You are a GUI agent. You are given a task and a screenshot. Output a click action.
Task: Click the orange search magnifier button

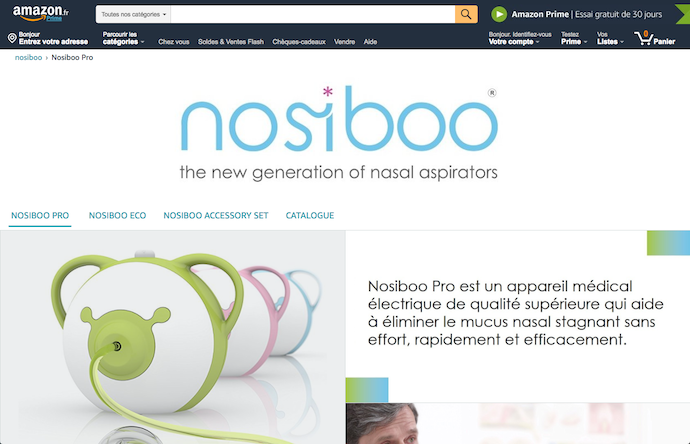(x=466, y=14)
